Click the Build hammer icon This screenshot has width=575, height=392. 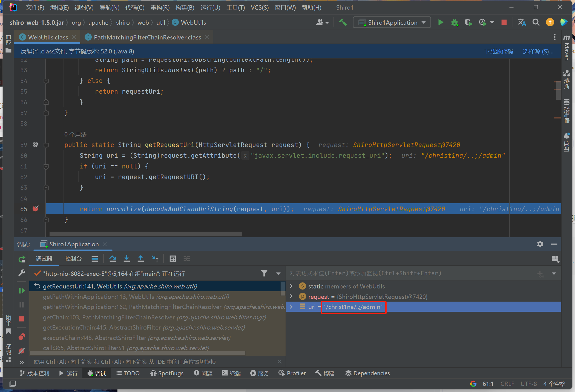(343, 22)
